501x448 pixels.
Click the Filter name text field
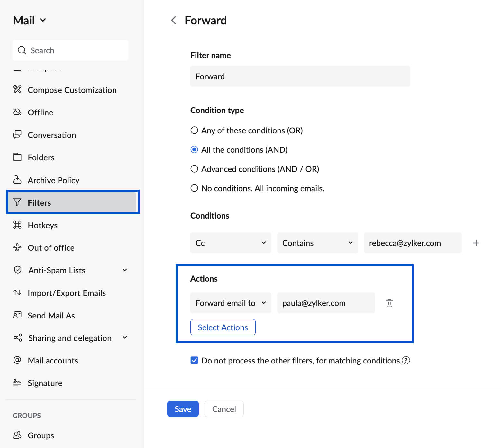300,76
